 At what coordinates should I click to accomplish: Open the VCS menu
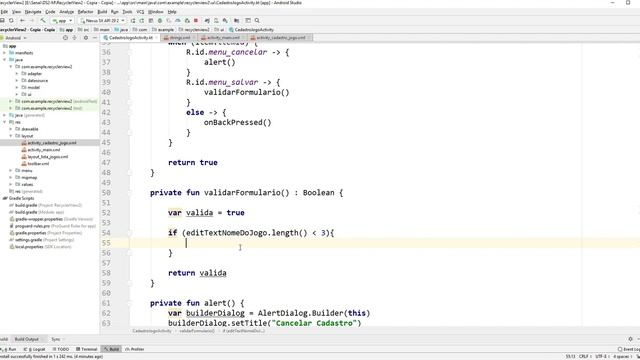coord(140,12)
